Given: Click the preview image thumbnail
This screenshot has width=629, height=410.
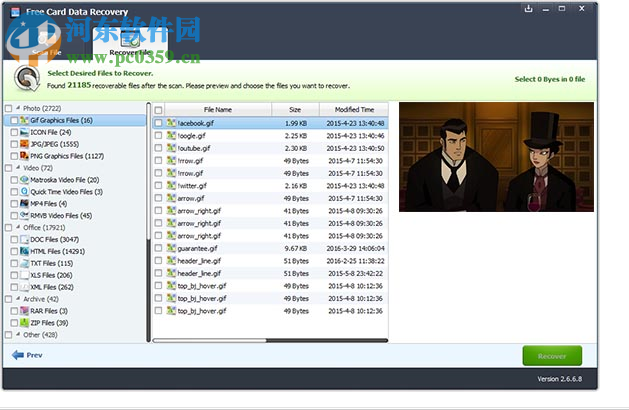Looking at the screenshot, I should point(496,157).
